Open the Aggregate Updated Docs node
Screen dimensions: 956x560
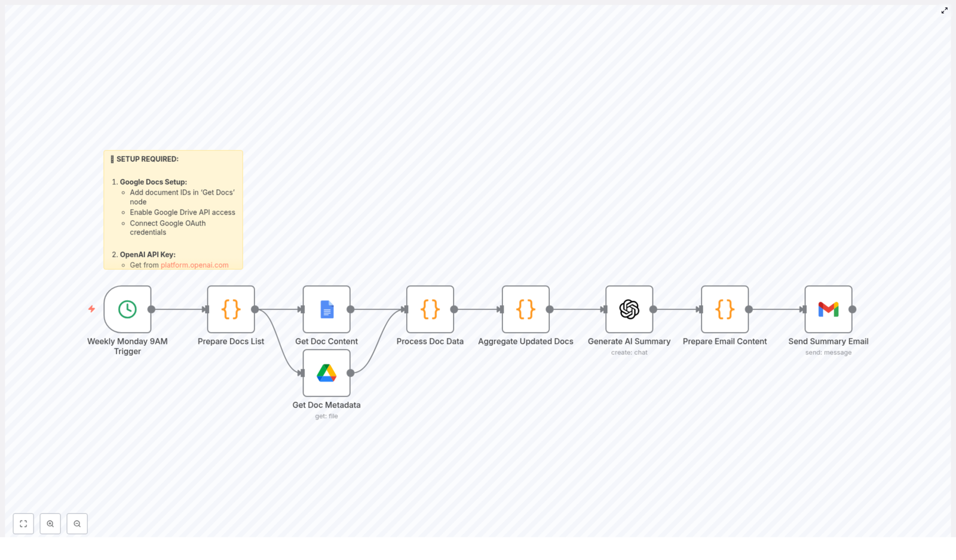coord(525,310)
